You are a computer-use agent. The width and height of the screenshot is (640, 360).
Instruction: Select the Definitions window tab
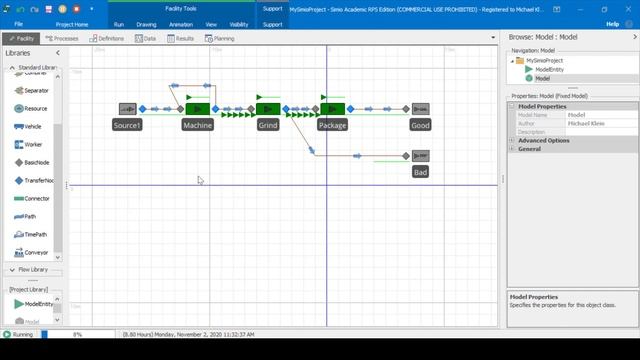point(107,38)
